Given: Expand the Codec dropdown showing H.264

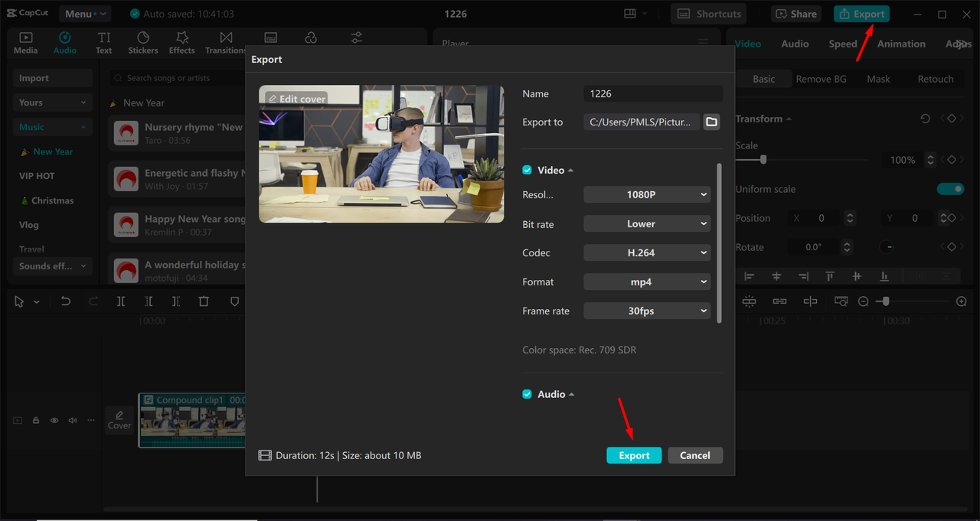Looking at the screenshot, I should coord(647,252).
